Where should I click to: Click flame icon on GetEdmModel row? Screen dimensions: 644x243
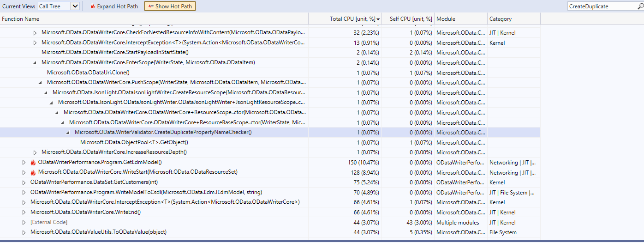(x=33, y=162)
